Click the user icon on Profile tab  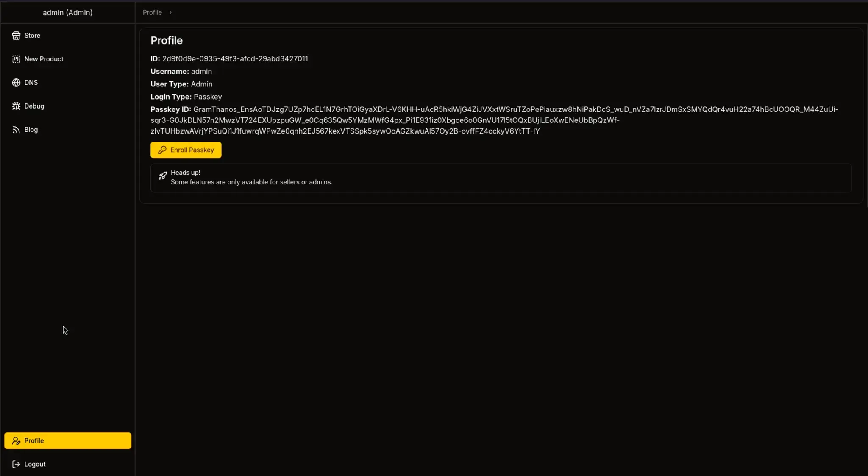coord(16,441)
